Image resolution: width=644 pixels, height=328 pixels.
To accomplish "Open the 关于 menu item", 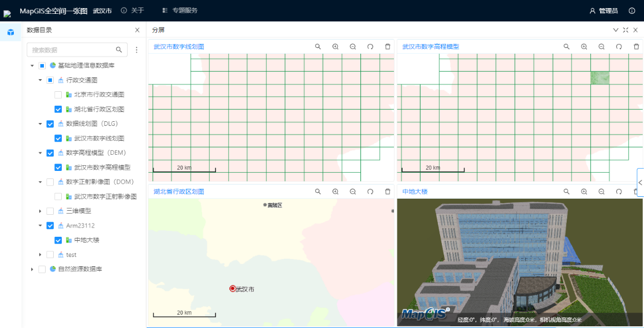I will (x=132, y=10).
